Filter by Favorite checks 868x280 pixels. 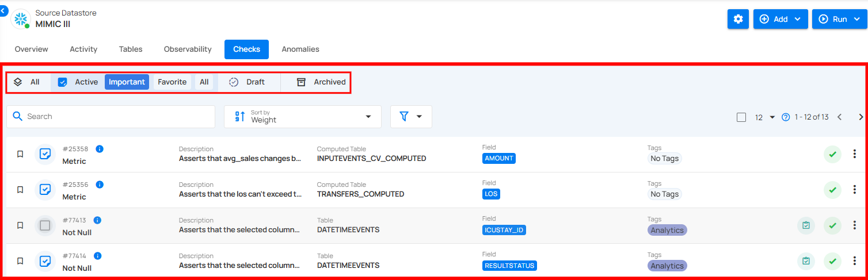(x=172, y=82)
